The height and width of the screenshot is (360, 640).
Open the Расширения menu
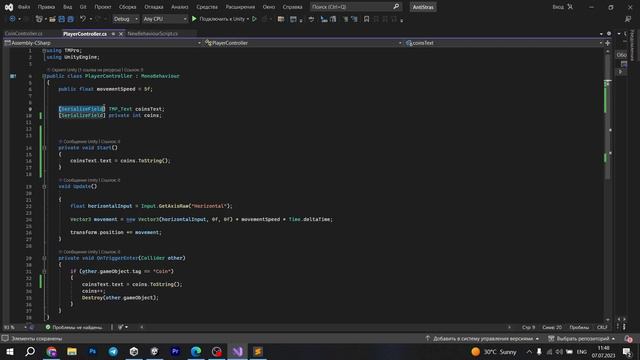[x=240, y=7]
